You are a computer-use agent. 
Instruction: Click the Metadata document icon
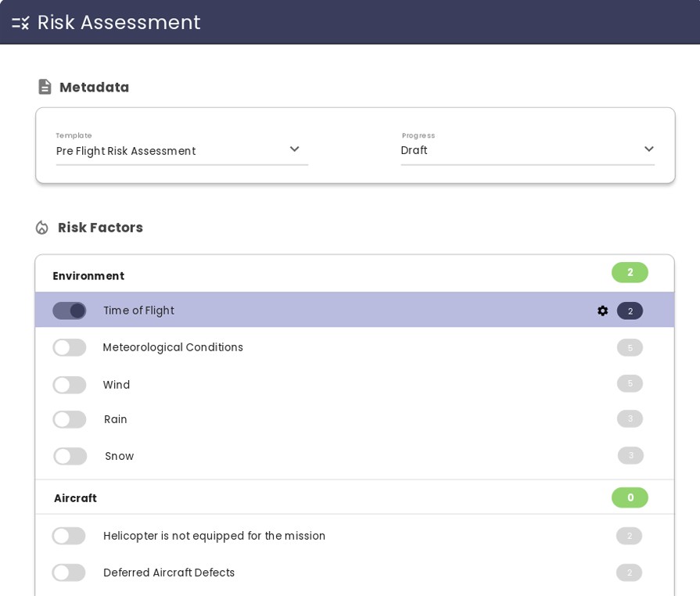[x=45, y=87]
